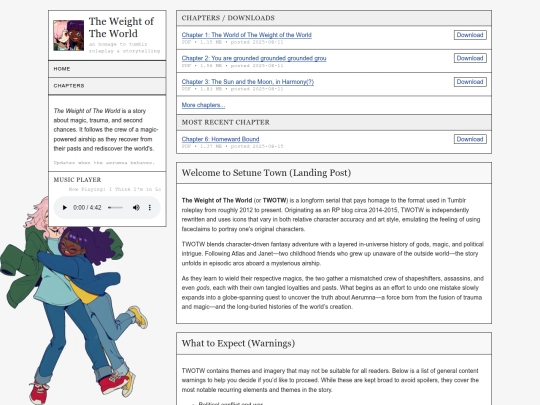
Task: Click the Now Playing track text
Action: (x=115, y=189)
